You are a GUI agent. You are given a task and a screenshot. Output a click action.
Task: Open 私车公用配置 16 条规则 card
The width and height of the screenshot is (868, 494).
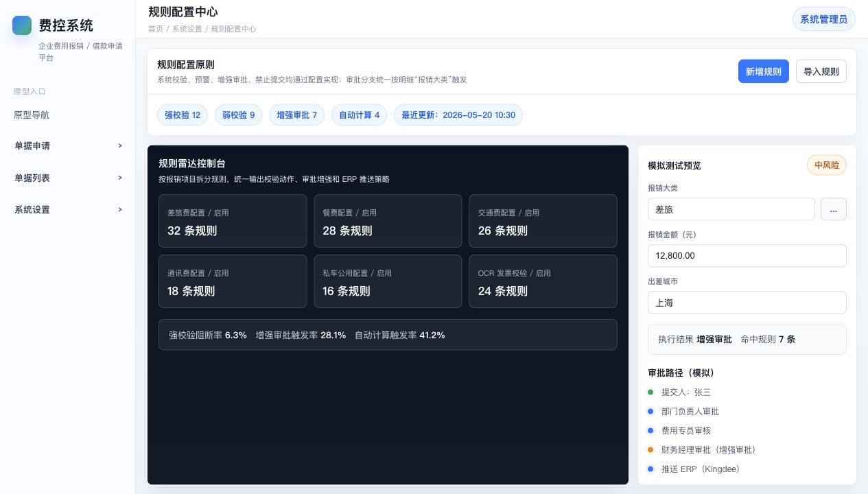point(388,281)
